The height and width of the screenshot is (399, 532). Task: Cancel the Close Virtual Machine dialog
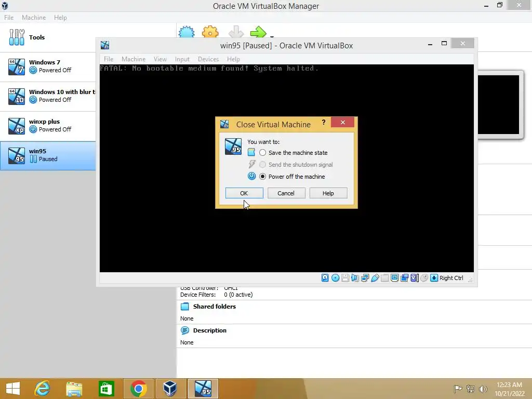[286, 193]
